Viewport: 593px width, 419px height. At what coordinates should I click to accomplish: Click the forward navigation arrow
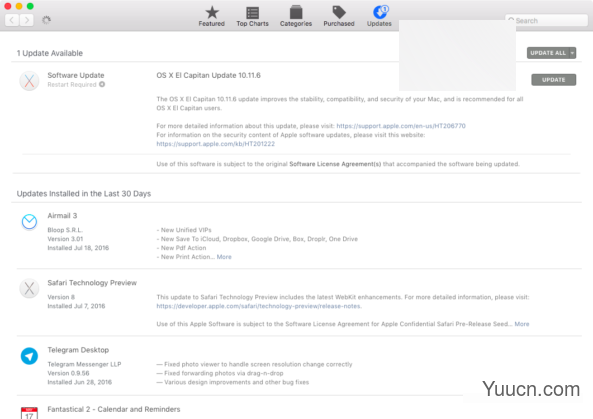click(26, 20)
